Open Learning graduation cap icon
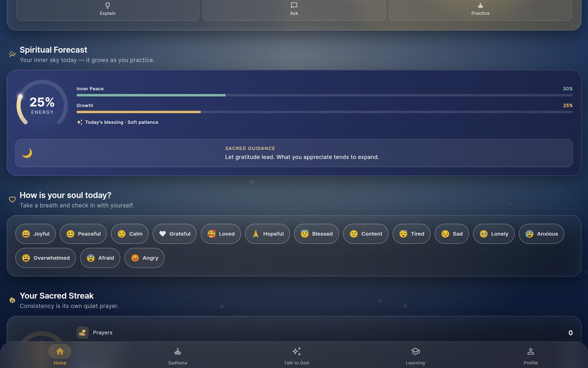The height and width of the screenshot is (368, 588). click(x=415, y=351)
